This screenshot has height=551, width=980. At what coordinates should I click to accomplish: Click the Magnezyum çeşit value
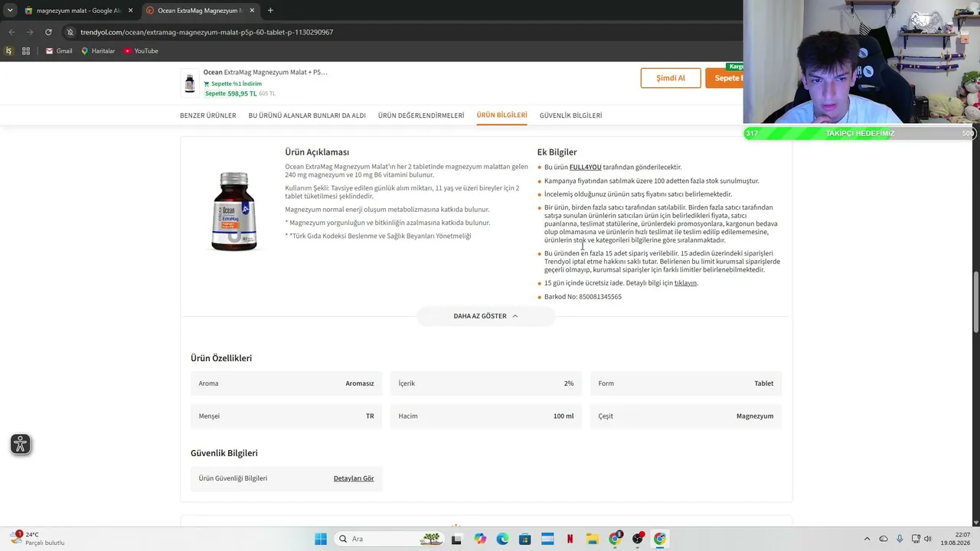[754, 416]
